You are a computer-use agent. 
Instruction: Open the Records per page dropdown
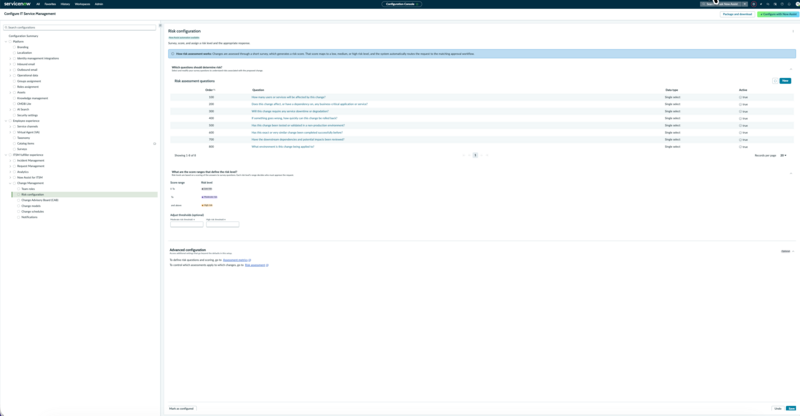tap(783, 155)
